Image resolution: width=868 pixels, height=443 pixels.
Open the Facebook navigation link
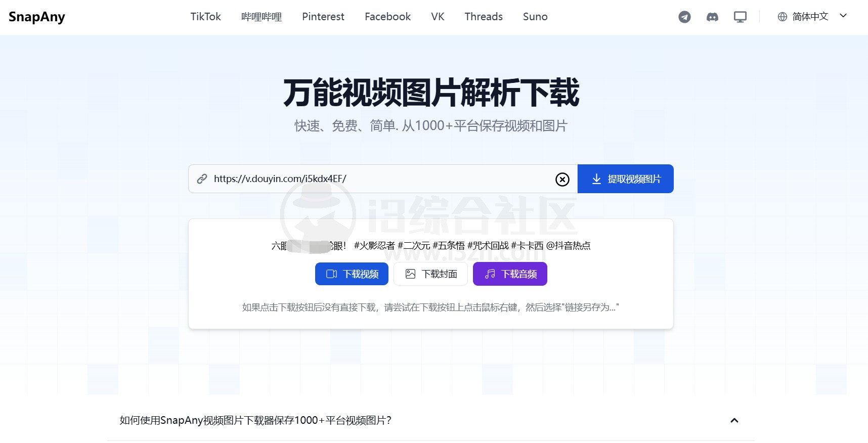click(387, 17)
